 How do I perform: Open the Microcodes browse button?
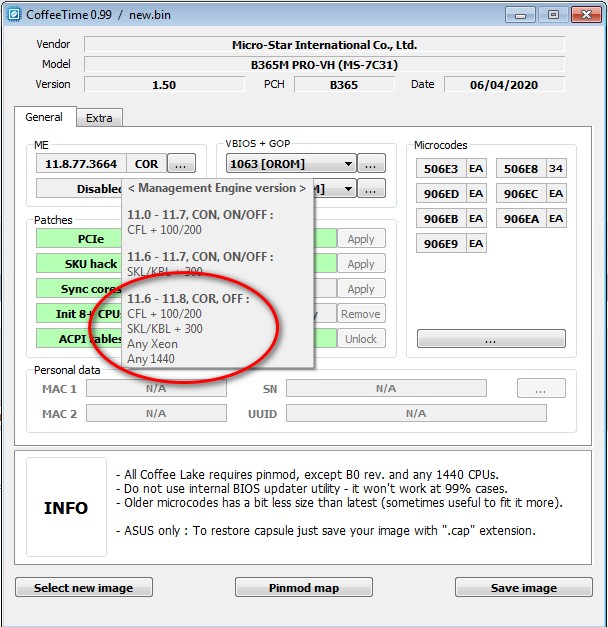(x=491, y=339)
